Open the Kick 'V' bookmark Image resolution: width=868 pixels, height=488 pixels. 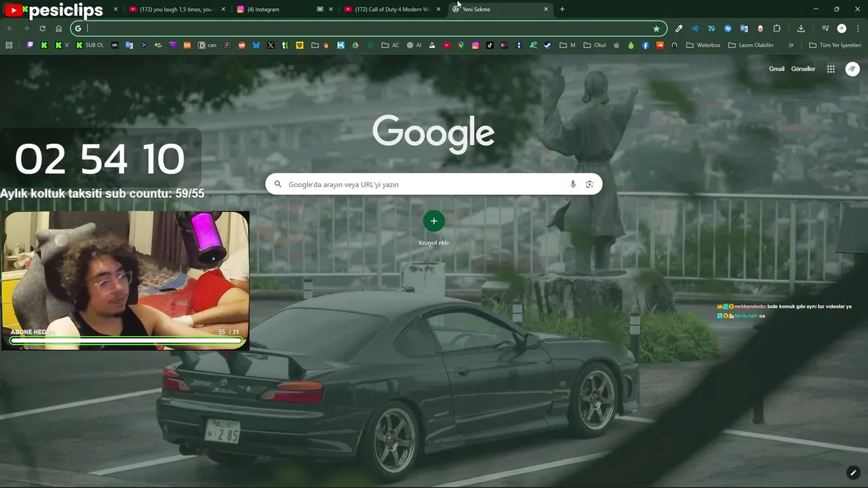[62, 45]
